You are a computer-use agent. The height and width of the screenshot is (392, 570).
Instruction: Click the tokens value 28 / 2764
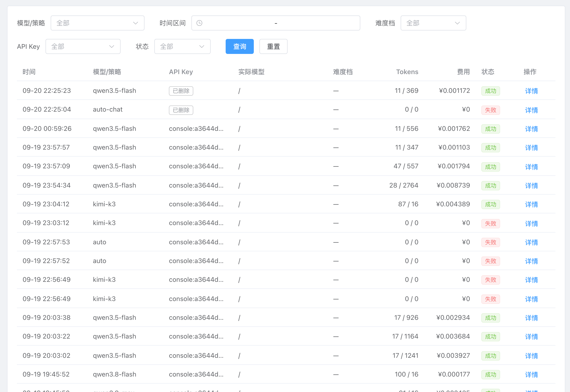tap(404, 185)
